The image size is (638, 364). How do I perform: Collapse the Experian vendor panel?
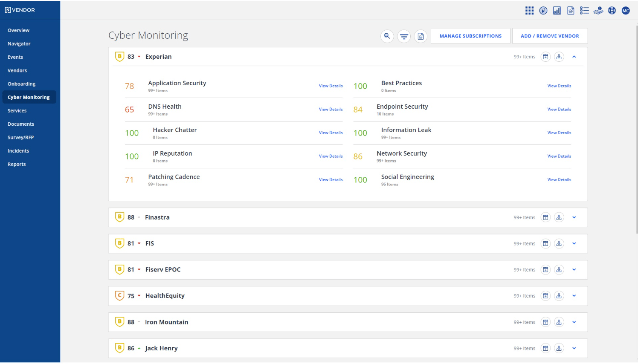click(574, 57)
